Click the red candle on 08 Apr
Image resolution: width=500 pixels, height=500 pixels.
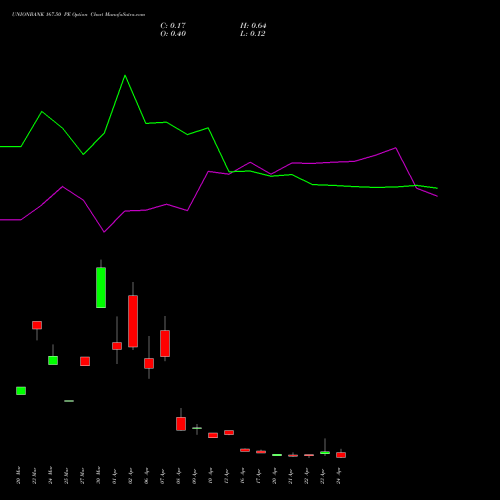[x=181, y=424]
